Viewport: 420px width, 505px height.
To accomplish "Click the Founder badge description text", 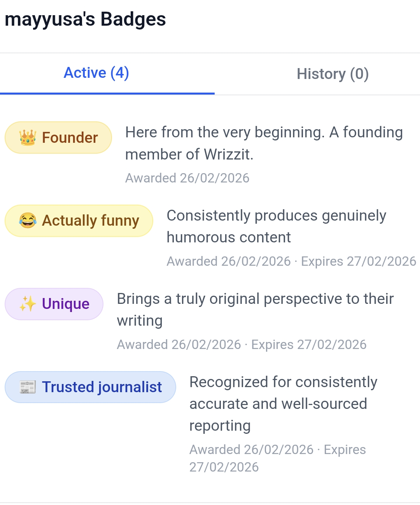I will pos(264,143).
